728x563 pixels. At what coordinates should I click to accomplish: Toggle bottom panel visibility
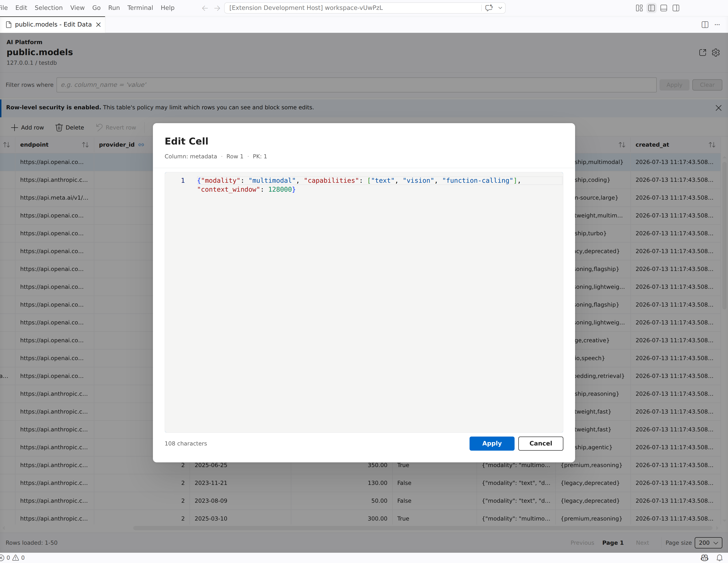[664, 8]
